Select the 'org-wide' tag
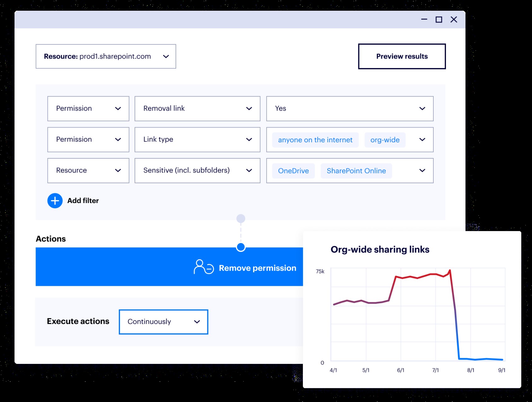 point(385,140)
